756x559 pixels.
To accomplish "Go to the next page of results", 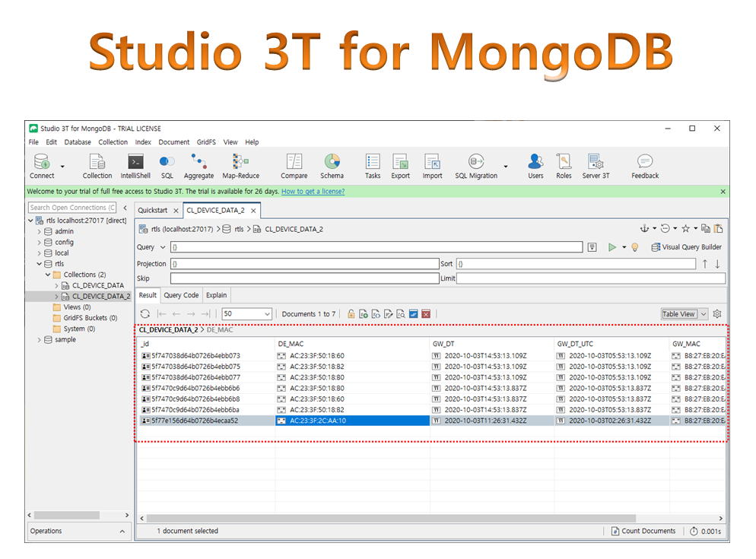I will coord(191,314).
